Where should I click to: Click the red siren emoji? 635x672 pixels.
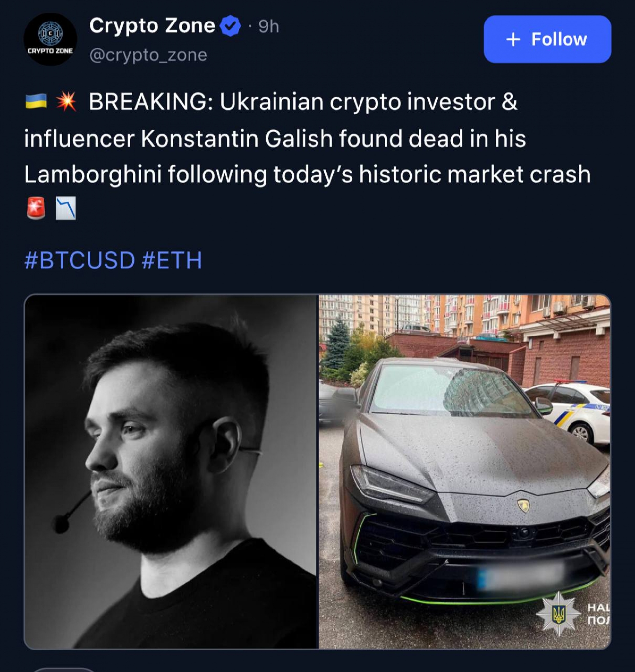coord(36,208)
